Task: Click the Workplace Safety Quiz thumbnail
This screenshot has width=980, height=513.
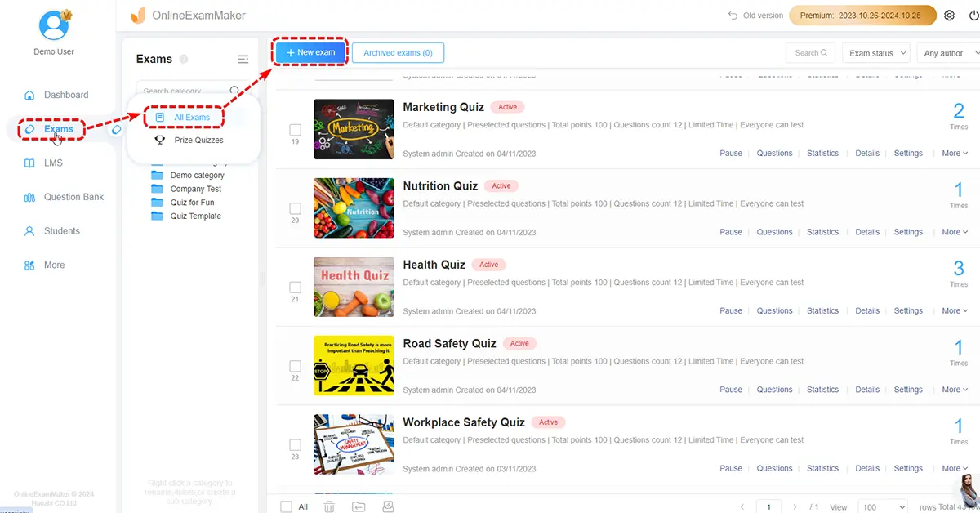Action: coord(354,445)
